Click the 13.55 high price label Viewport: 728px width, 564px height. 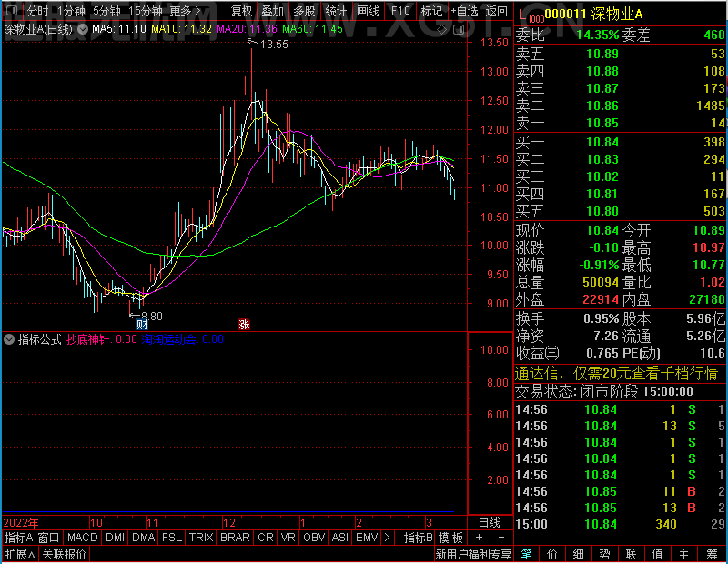[274, 45]
